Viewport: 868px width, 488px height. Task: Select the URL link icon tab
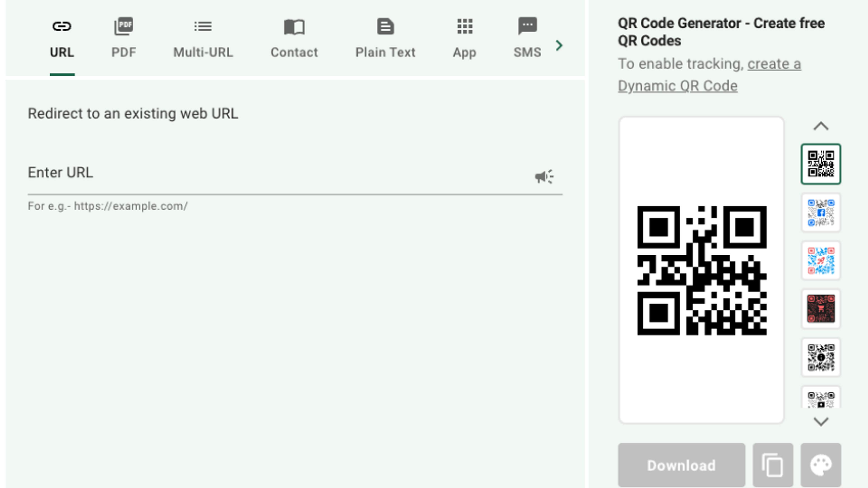(x=62, y=27)
